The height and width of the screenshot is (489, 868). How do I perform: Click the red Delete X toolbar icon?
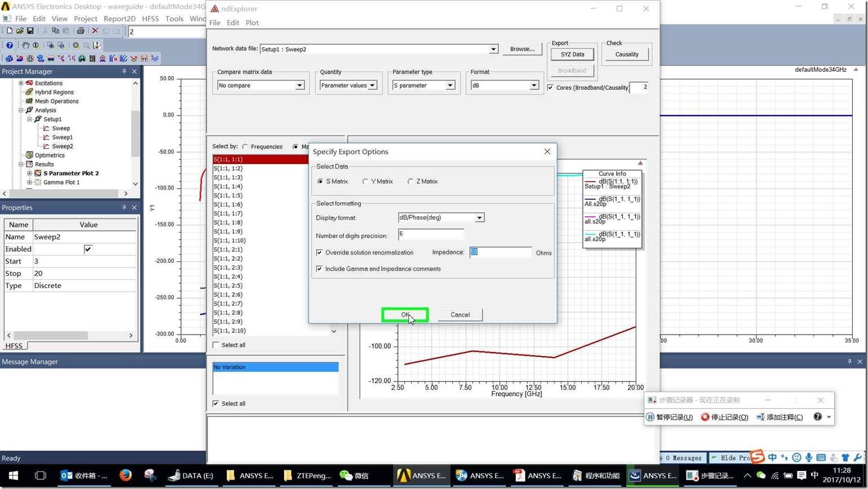coord(95,31)
